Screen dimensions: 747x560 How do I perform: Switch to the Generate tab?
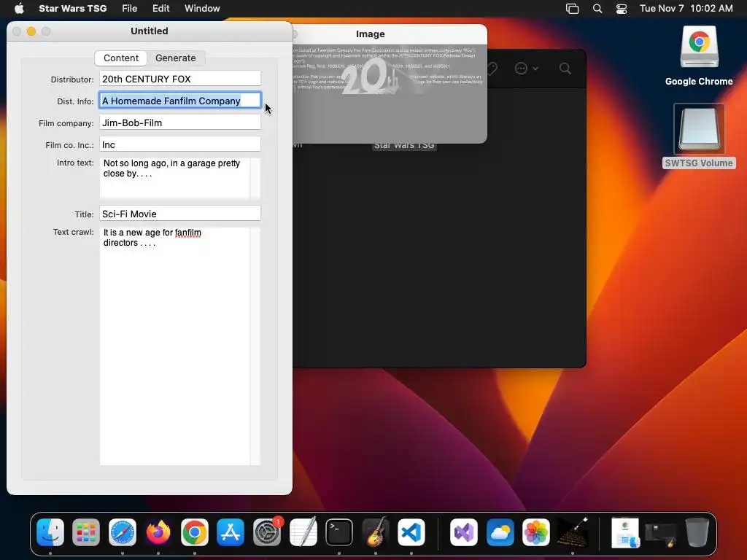point(175,58)
